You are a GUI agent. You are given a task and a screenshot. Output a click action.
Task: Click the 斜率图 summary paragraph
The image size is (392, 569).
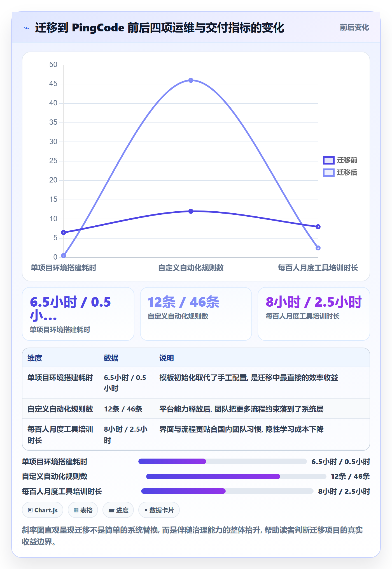[192, 536]
